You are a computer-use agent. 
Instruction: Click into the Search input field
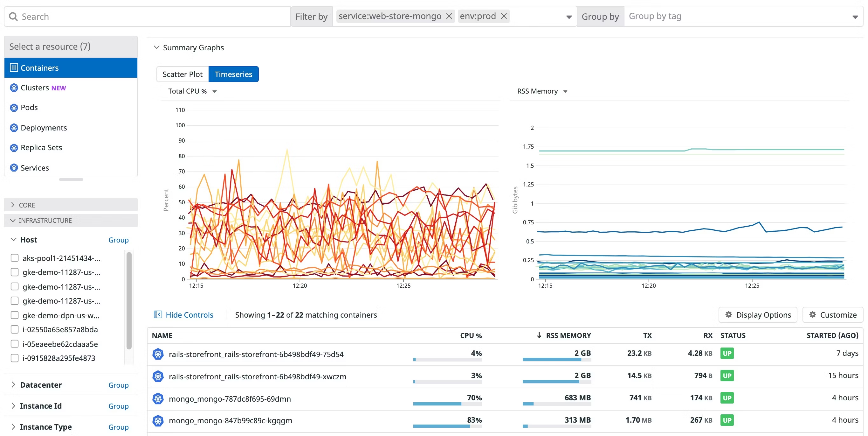[x=152, y=17]
